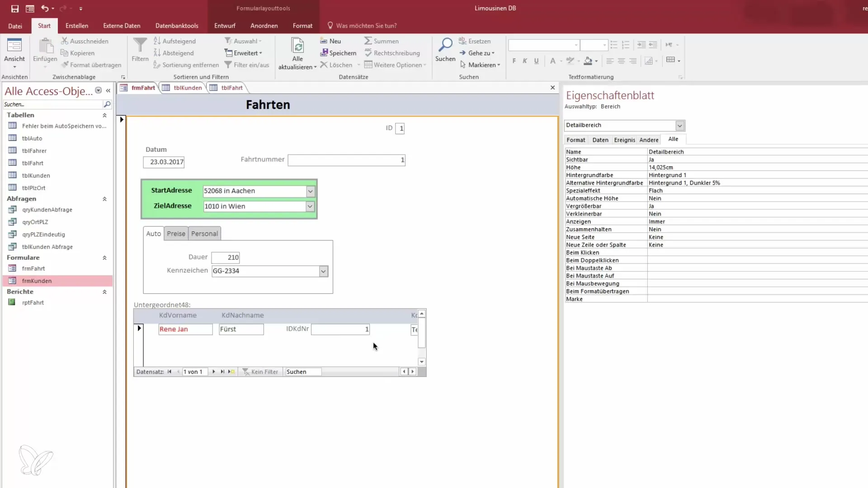This screenshot has width=868, height=488.
Task: Open StartAdresse combo box dropdown
Action: coord(310,191)
